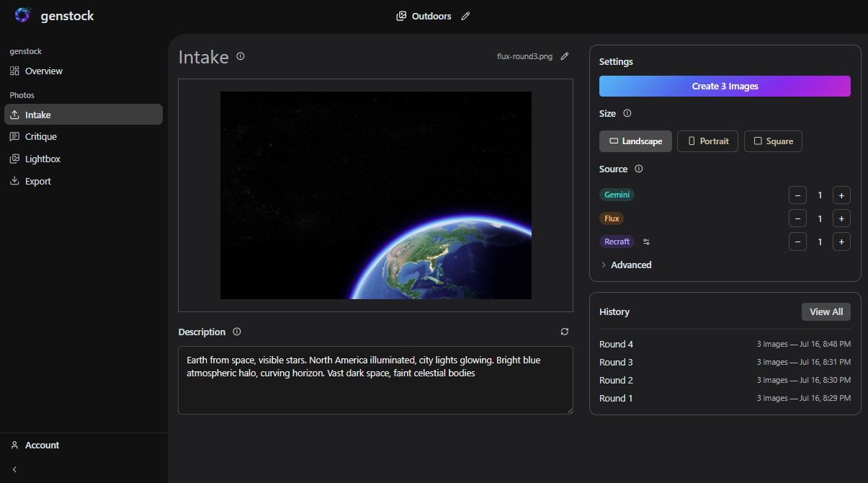Open the Lightbox page
868x483 pixels.
point(84,159)
